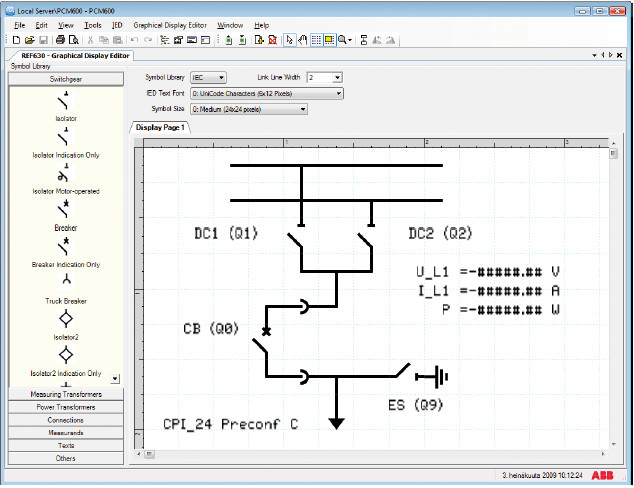This screenshot has height=488, width=634.
Task: Activate the hand pan tool
Action: pyautogui.click(x=302, y=40)
